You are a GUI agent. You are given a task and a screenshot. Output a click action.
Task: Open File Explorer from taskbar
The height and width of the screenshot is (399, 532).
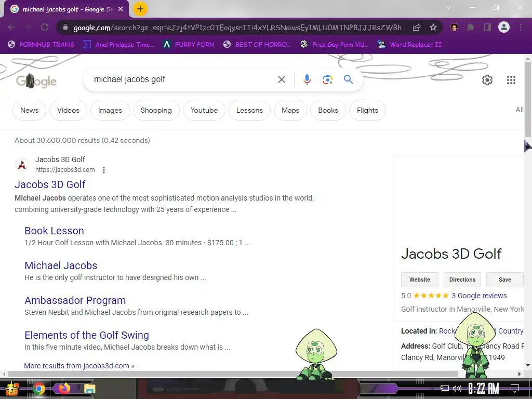(x=89, y=389)
